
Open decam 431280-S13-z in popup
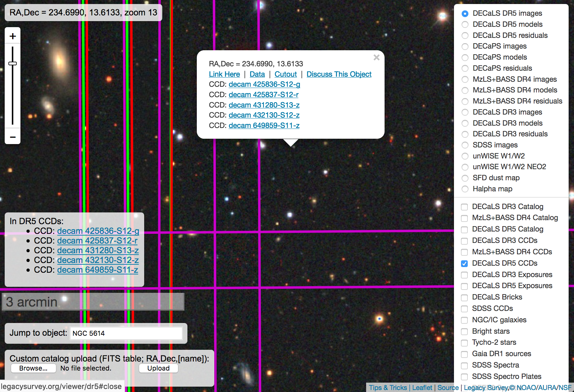tap(264, 105)
